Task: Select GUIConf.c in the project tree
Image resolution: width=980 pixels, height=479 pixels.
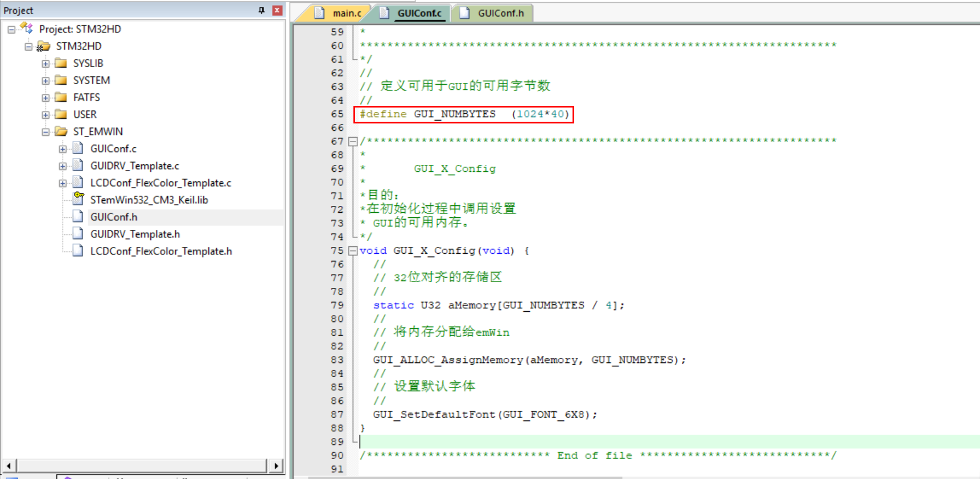Action: (x=113, y=148)
